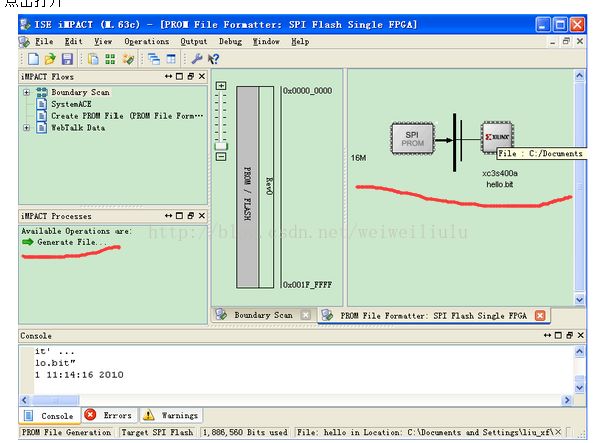Viewport: 597px width, 443px height.
Task: Save the project using the floppy disk icon
Action: pos(67,59)
